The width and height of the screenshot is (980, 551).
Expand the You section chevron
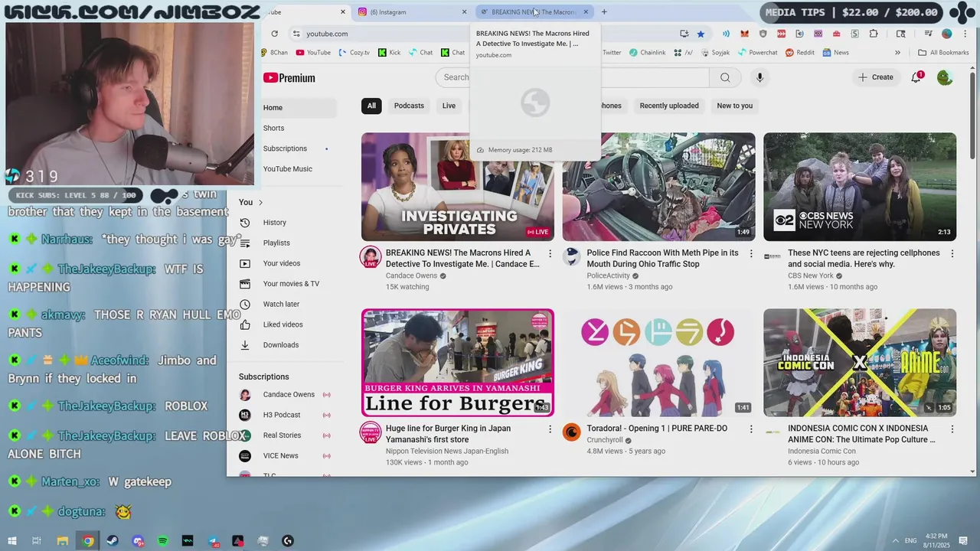[x=260, y=202]
